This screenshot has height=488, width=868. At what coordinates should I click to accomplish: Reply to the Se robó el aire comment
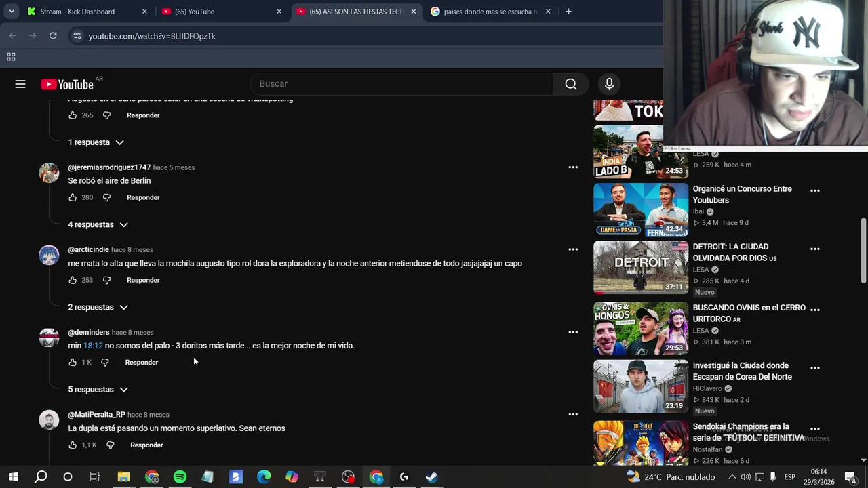pos(143,197)
